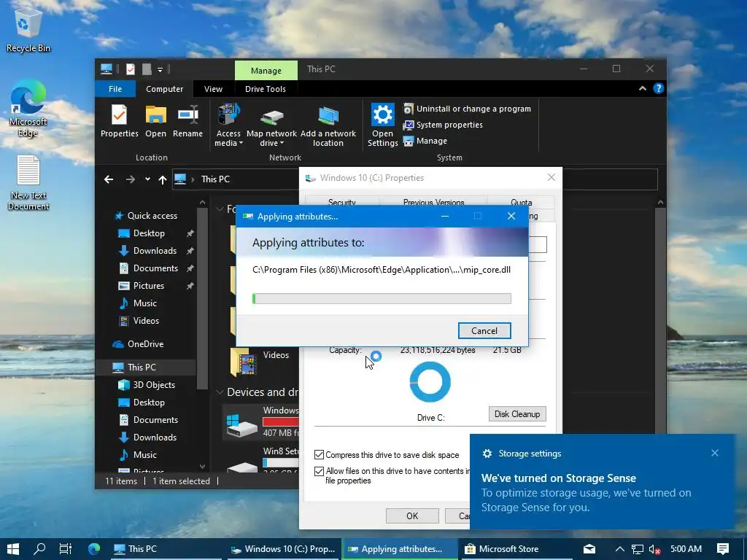Switch to the Drive Tools tab
The image size is (747, 560).
[266, 89]
